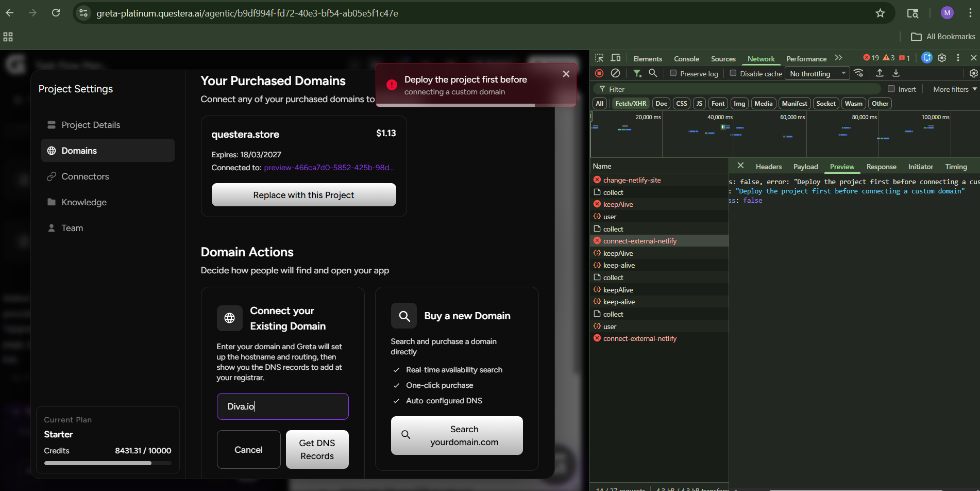Open the No throttling dropdown
Image resolution: width=980 pixels, height=491 pixels.
817,74
